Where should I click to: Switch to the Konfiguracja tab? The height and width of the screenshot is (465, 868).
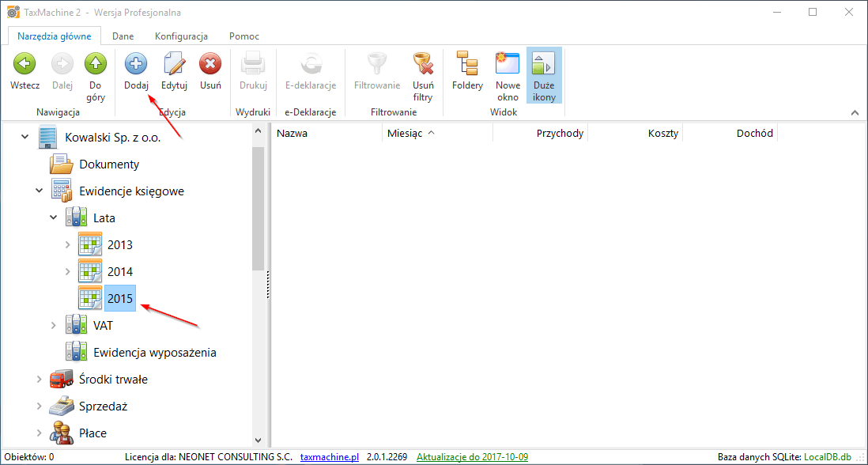point(181,36)
